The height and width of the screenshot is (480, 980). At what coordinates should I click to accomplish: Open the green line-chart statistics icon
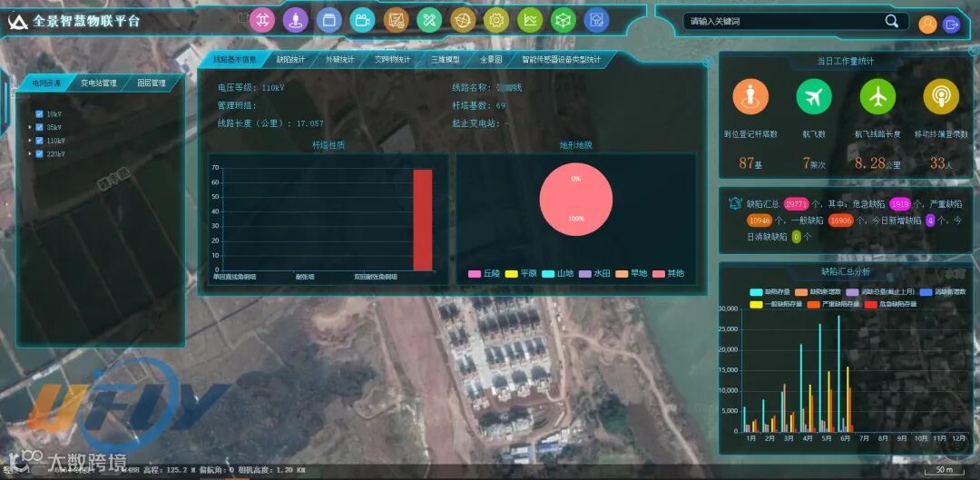[530, 20]
